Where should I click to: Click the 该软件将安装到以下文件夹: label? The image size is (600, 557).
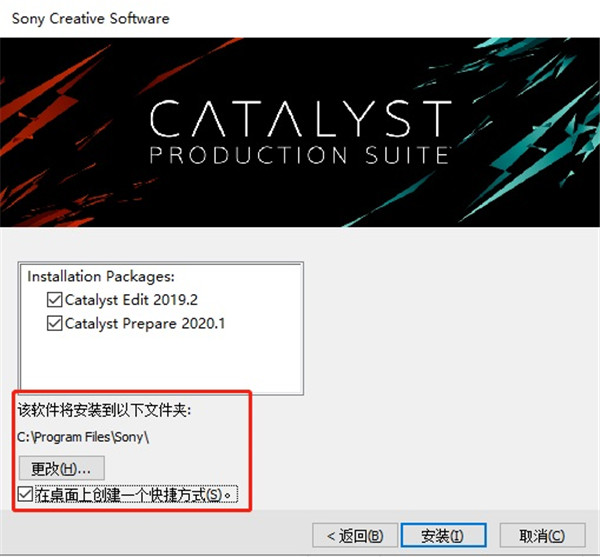104,410
